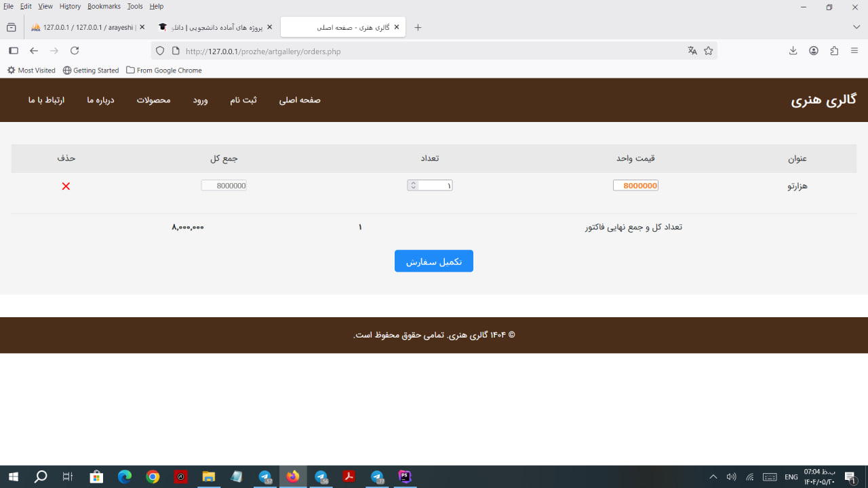Open the translate page icon in address bar
This screenshot has width=868, height=488.
pyautogui.click(x=692, y=51)
